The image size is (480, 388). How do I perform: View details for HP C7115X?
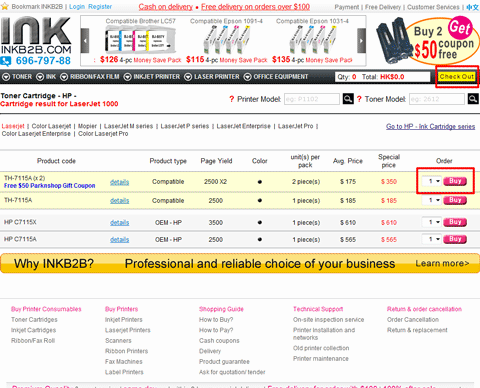119,223
